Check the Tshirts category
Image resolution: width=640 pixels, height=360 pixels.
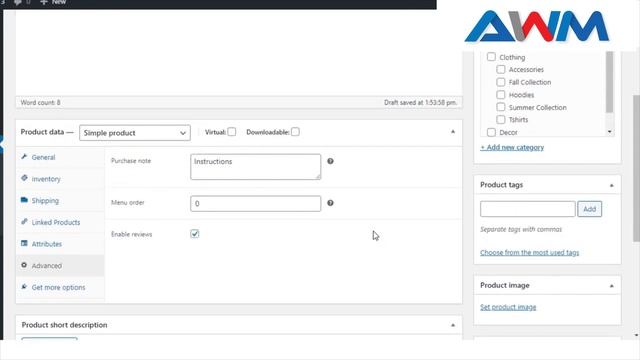point(501,120)
